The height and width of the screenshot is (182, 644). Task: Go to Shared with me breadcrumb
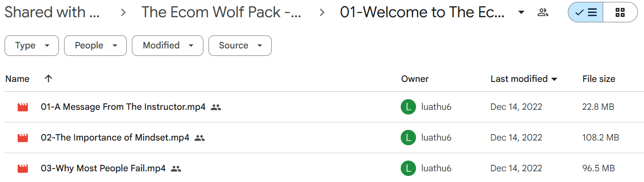pos(52,13)
